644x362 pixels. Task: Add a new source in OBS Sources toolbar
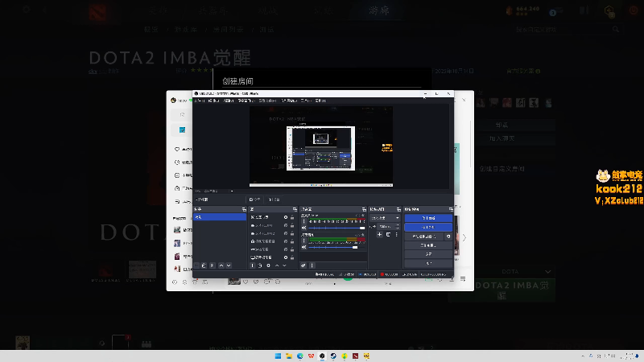click(x=253, y=265)
